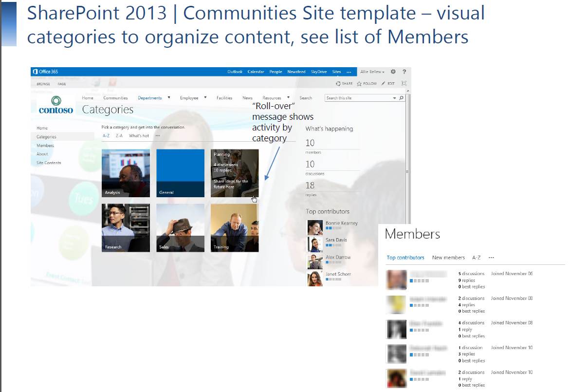The height and width of the screenshot is (392, 588).
Task: Switch to the BROWSE ribbon tab
Action: tap(43, 83)
